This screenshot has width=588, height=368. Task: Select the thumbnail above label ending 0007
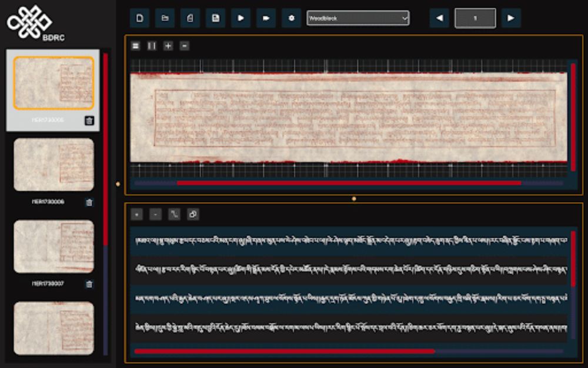[x=54, y=246]
